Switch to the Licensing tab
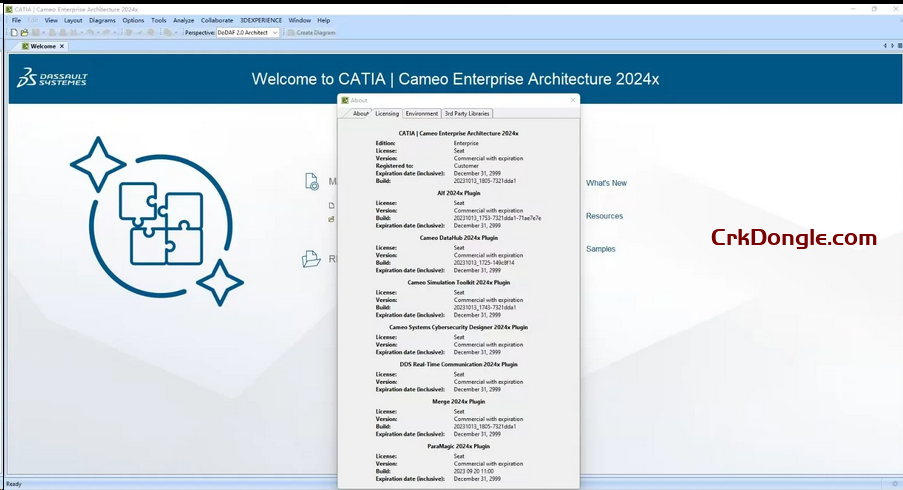 coord(387,113)
